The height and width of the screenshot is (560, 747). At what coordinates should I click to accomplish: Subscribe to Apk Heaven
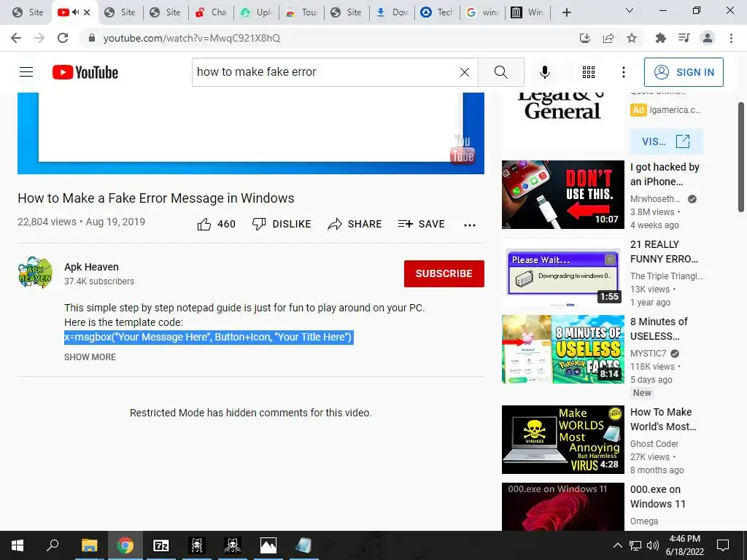click(x=444, y=274)
